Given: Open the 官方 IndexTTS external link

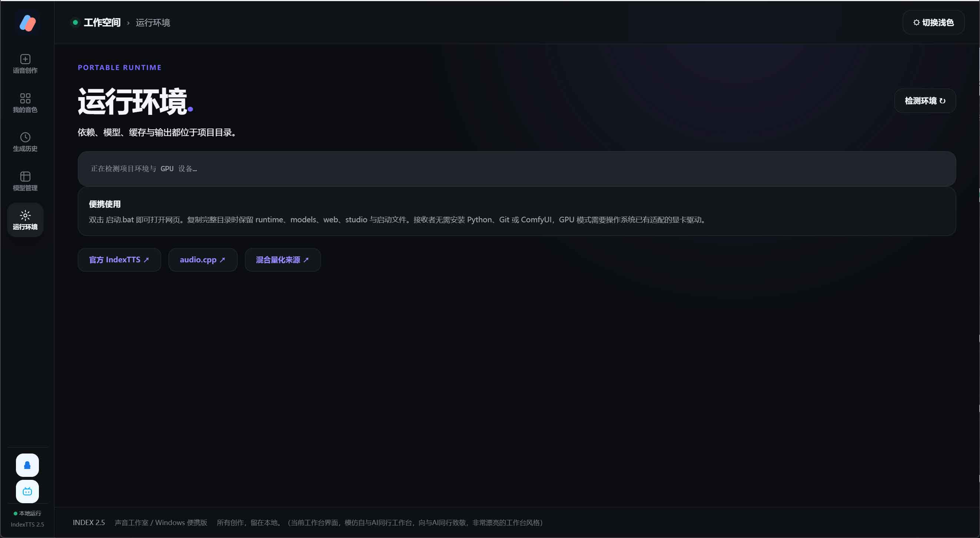Looking at the screenshot, I should pos(119,260).
